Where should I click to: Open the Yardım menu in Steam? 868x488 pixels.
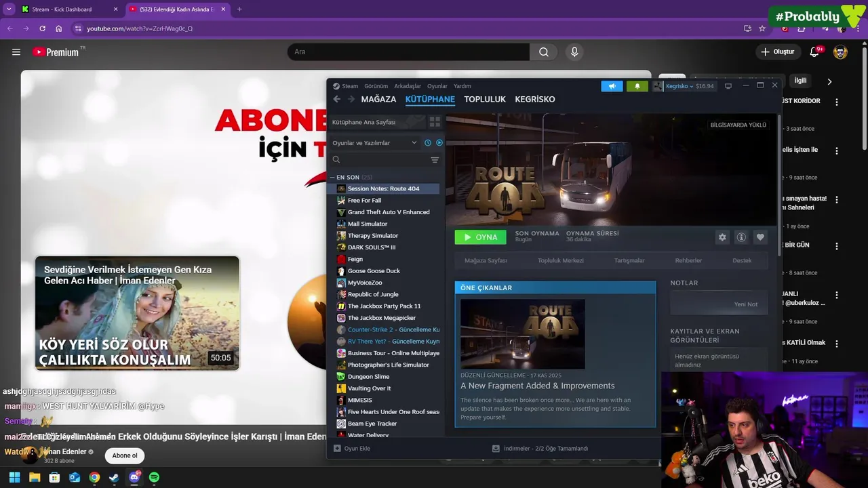[x=462, y=86]
